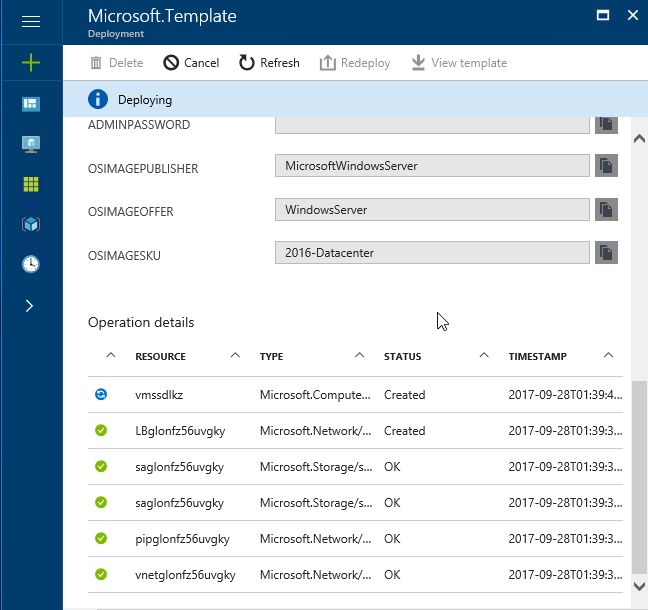This screenshot has width=648, height=610.
Task: Click the green check for LBglonfz56uvgky
Action: [x=101, y=430]
